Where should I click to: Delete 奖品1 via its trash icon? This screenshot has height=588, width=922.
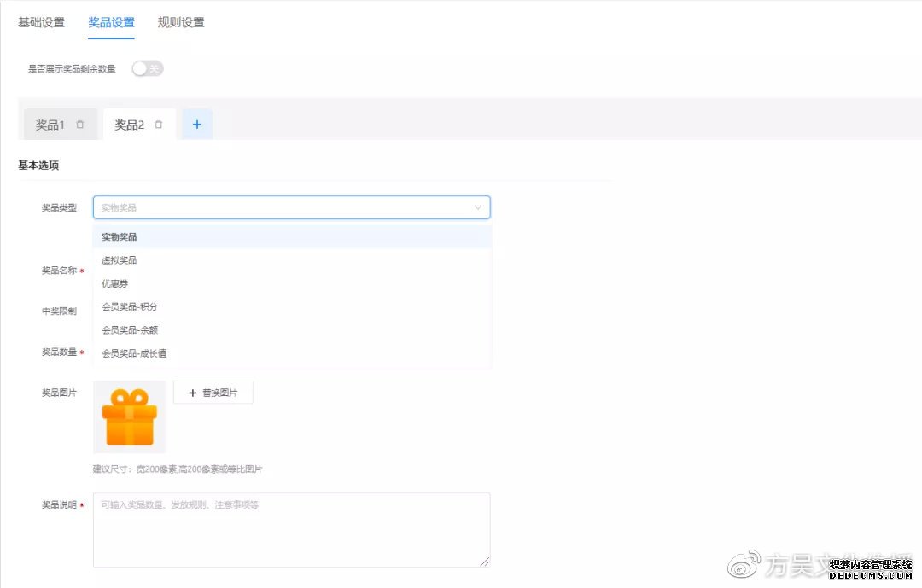click(x=80, y=125)
